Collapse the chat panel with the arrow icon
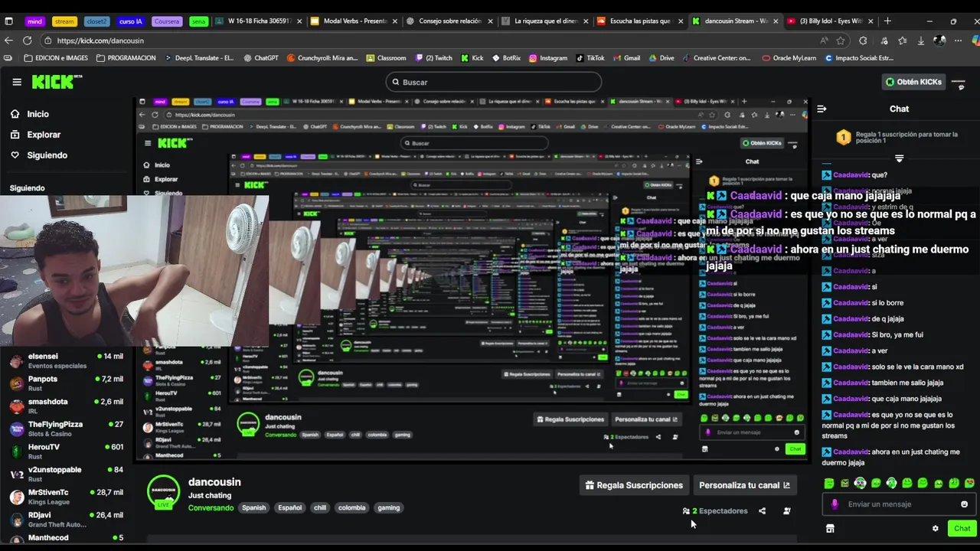 822,109
